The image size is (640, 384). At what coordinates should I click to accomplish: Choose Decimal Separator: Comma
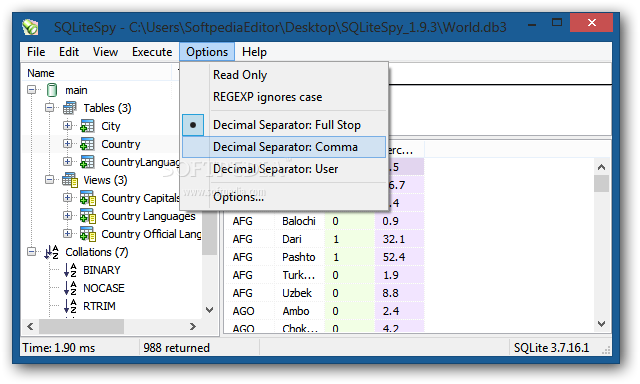(x=284, y=147)
